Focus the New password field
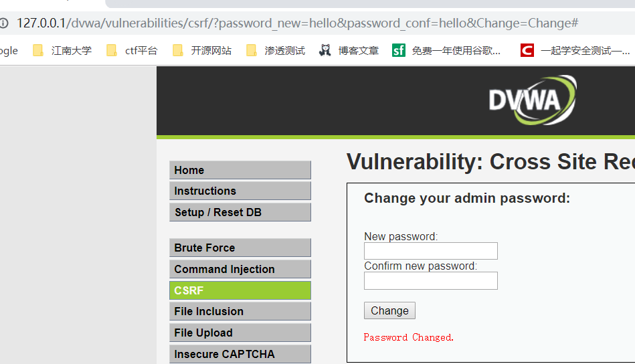 tap(430, 251)
